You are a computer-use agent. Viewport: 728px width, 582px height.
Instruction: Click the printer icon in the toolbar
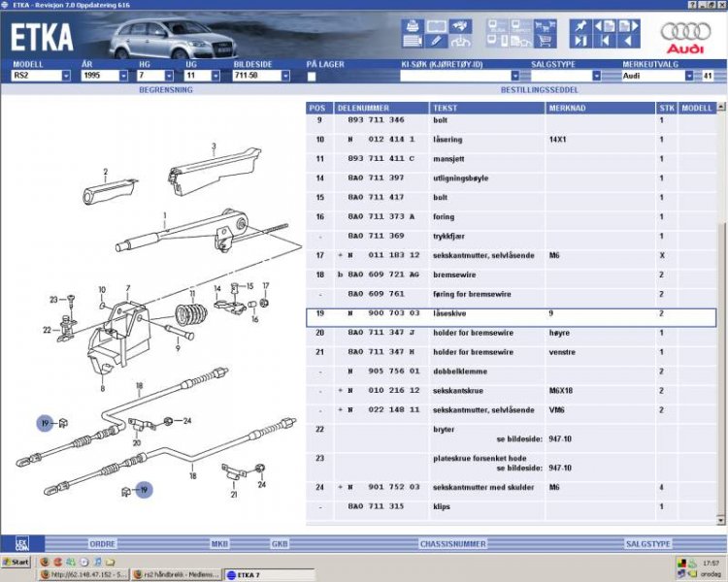click(x=412, y=24)
